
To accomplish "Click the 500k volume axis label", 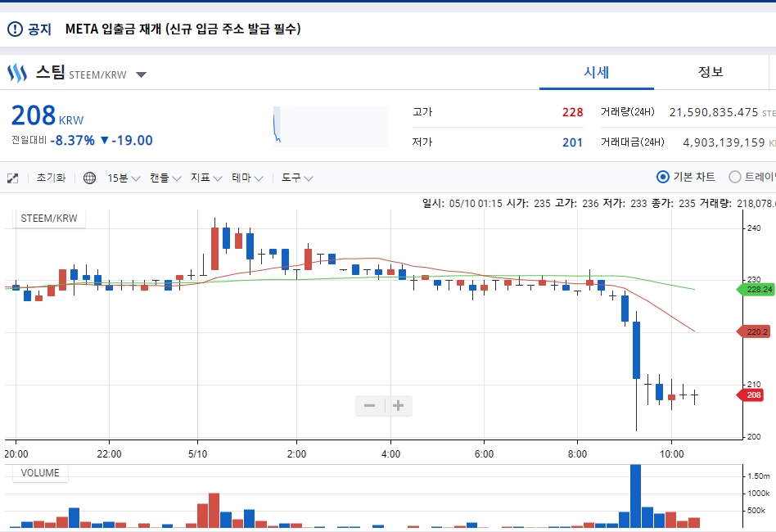I will (x=756, y=511).
